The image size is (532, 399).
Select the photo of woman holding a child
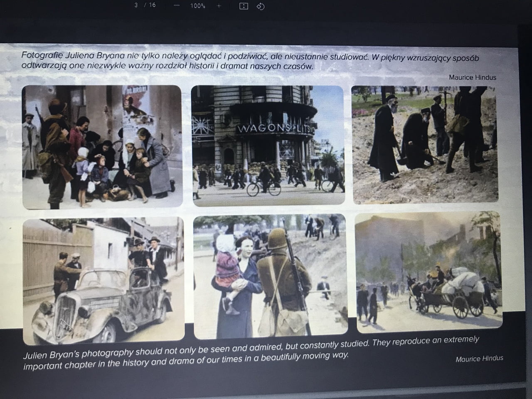(270, 276)
